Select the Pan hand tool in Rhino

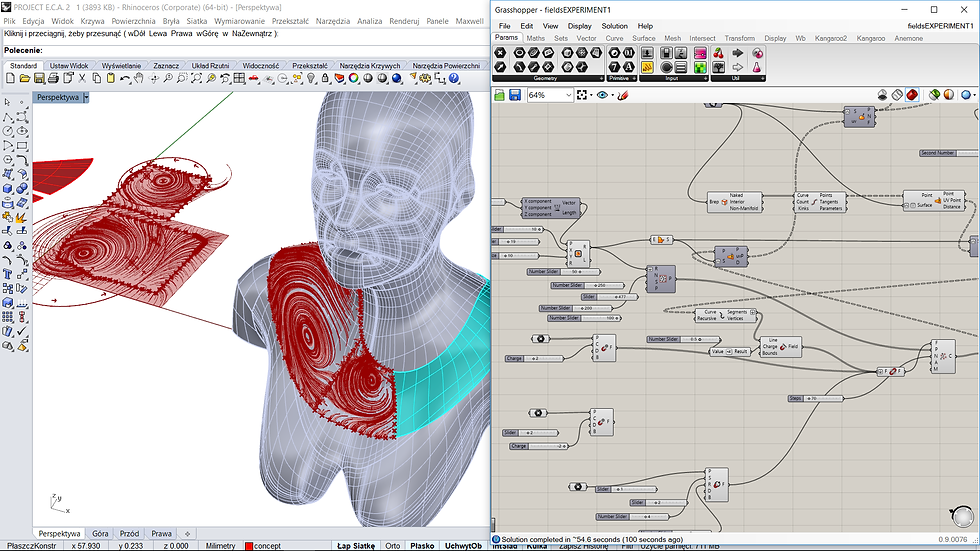138,79
